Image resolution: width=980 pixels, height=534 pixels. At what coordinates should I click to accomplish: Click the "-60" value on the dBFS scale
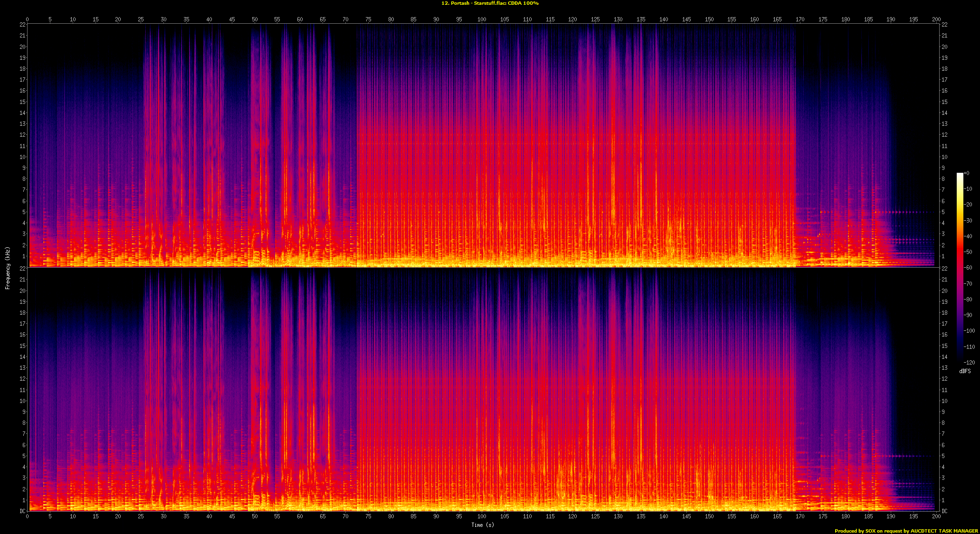[968, 268]
